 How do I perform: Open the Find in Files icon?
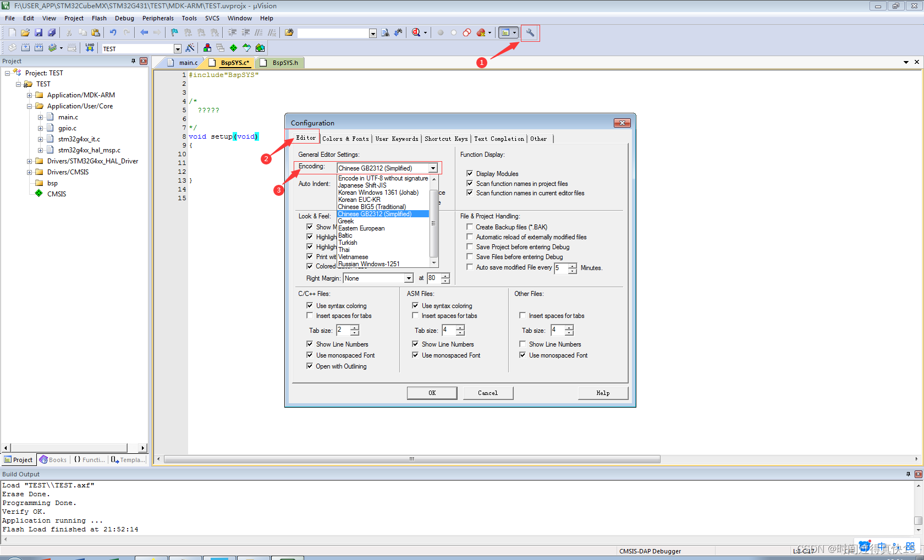pyautogui.click(x=289, y=32)
